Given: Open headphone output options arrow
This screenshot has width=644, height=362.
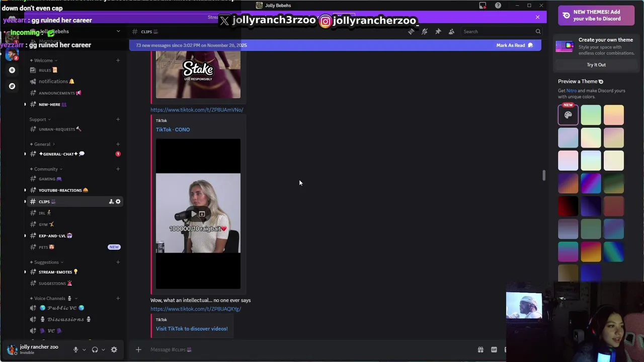Looking at the screenshot, I should pos(103,350).
